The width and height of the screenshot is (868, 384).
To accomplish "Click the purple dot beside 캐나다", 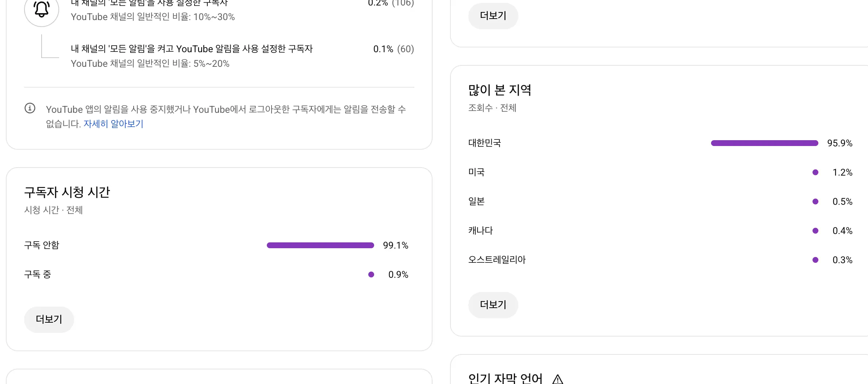I will (815, 230).
